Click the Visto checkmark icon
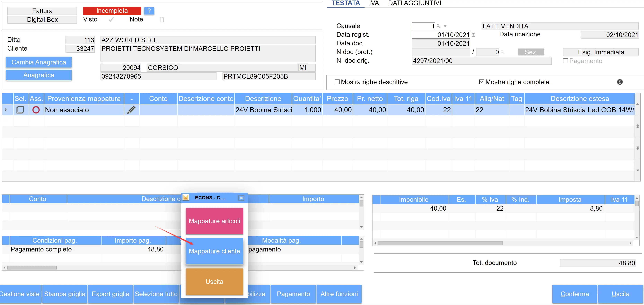Screen dimensions: 644x305 pyautogui.click(x=111, y=20)
